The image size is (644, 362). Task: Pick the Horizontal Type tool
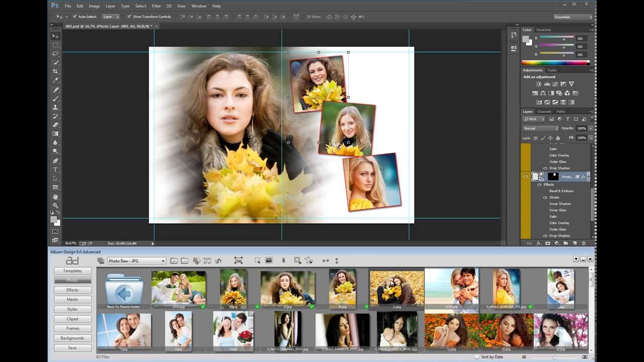[x=55, y=170]
